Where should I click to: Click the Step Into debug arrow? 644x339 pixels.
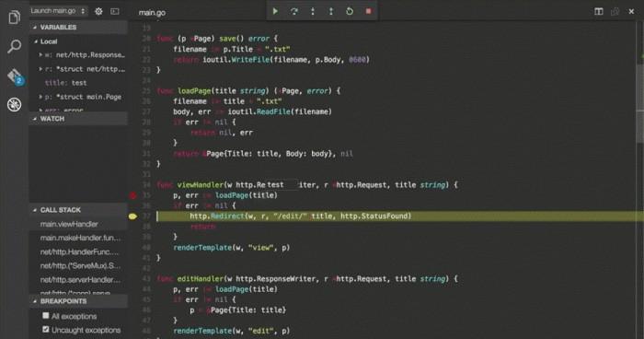point(313,12)
